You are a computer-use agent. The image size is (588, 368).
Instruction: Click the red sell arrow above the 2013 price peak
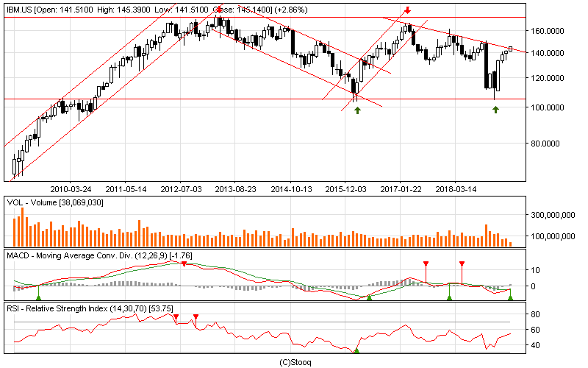coord(219,10)
